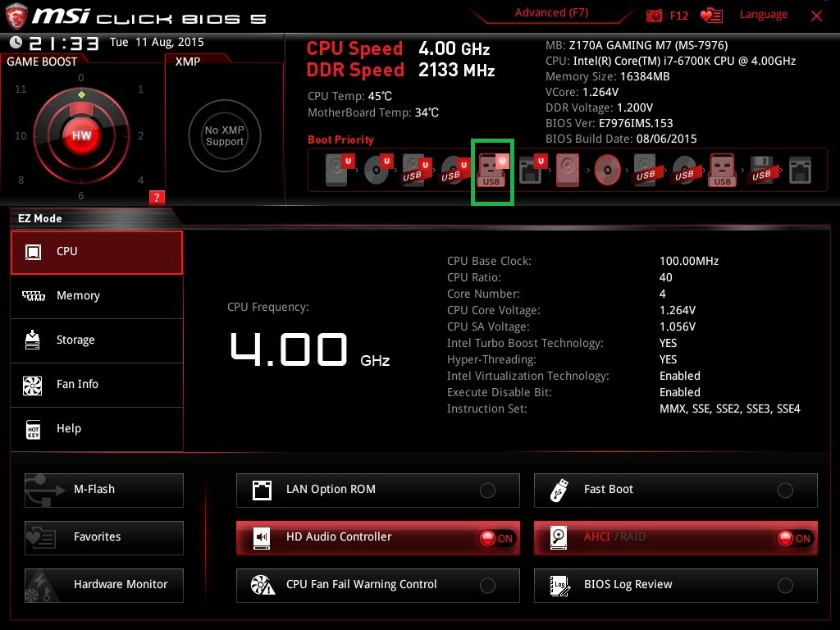The height and width of the screenshot is (630, 840).
Task: Click the DDR Voltage: 1.200V line
Action: pos(599,107)
